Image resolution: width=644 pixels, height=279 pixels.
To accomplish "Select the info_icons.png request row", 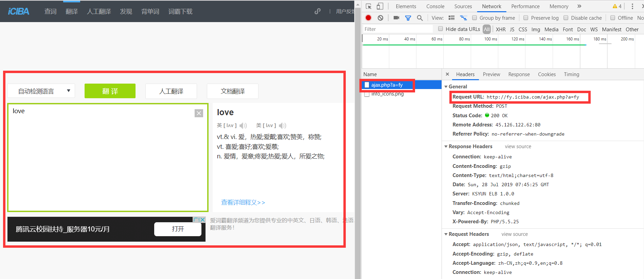I will [401, 94].
